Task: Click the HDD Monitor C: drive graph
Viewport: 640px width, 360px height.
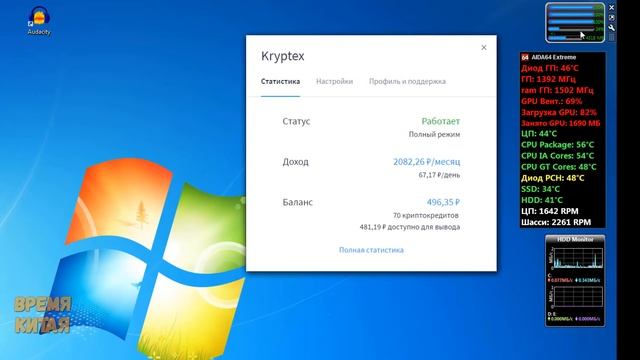Action: point(577,258)
